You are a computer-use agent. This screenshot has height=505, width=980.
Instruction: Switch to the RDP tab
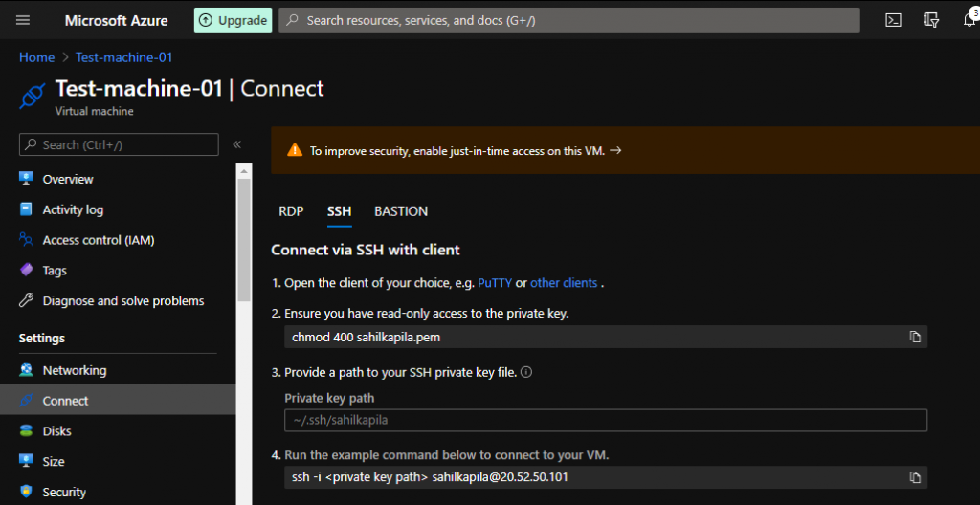[x=291, y=211]
